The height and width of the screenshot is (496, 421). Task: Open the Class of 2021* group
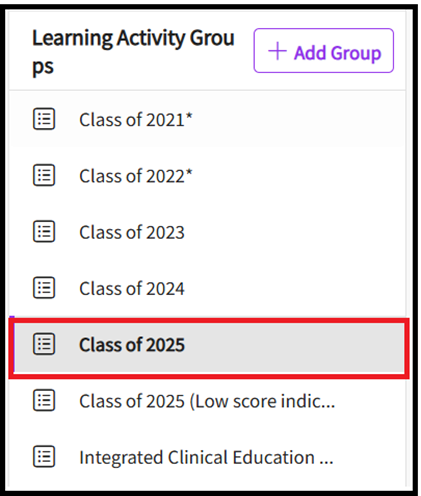136,119
